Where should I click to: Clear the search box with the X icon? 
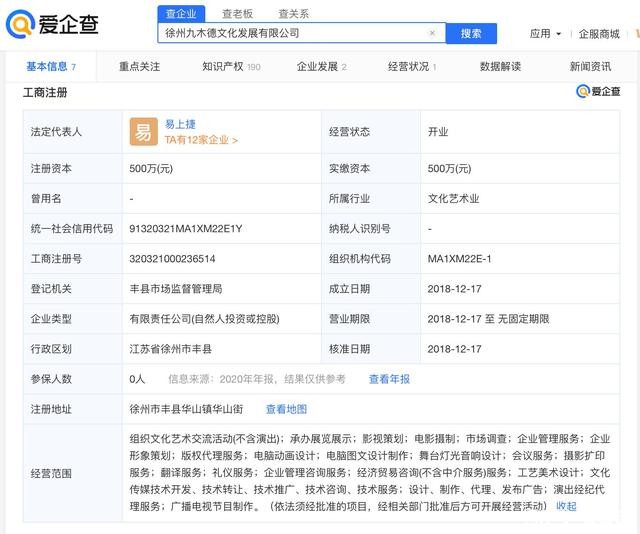(432, 33)
